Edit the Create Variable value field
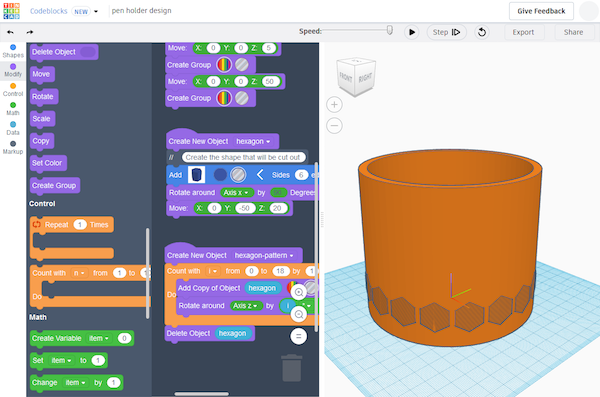 click(124, 338)
